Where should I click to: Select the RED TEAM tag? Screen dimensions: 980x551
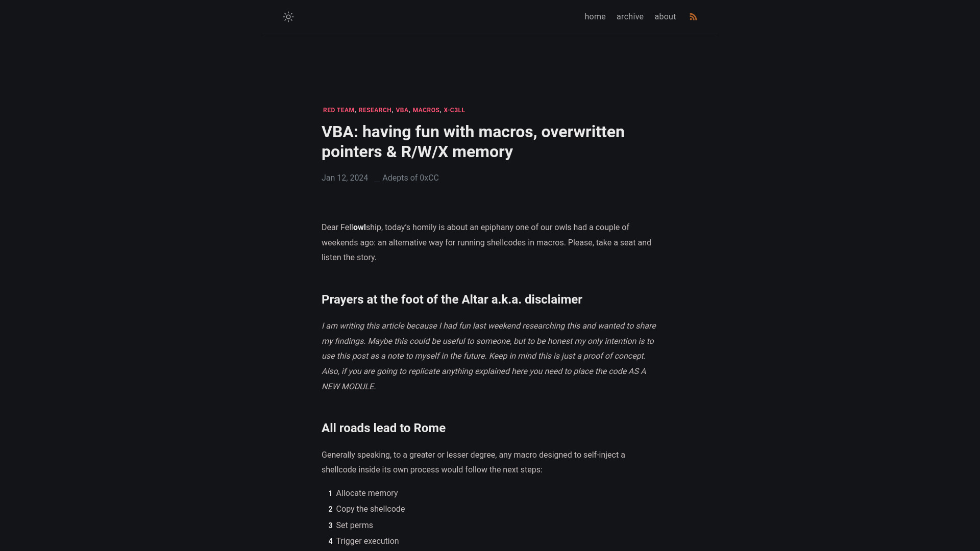(338, 110)
